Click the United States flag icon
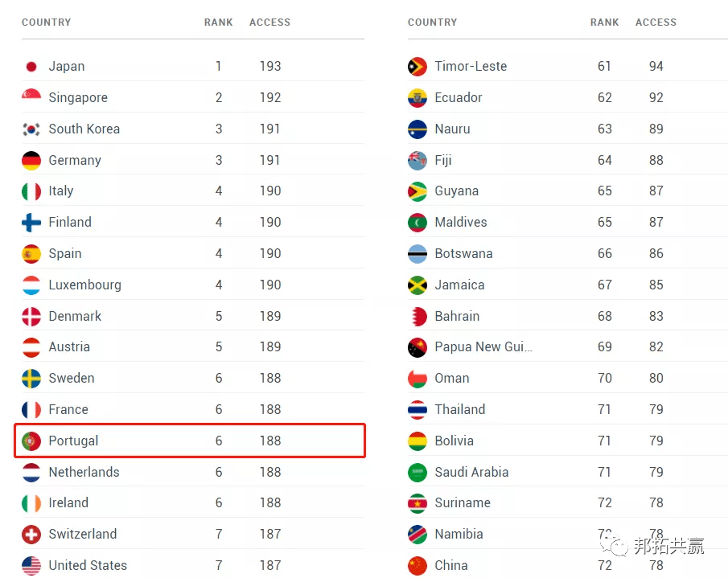Viewport: 728px width, 578px height. point(31,566)
